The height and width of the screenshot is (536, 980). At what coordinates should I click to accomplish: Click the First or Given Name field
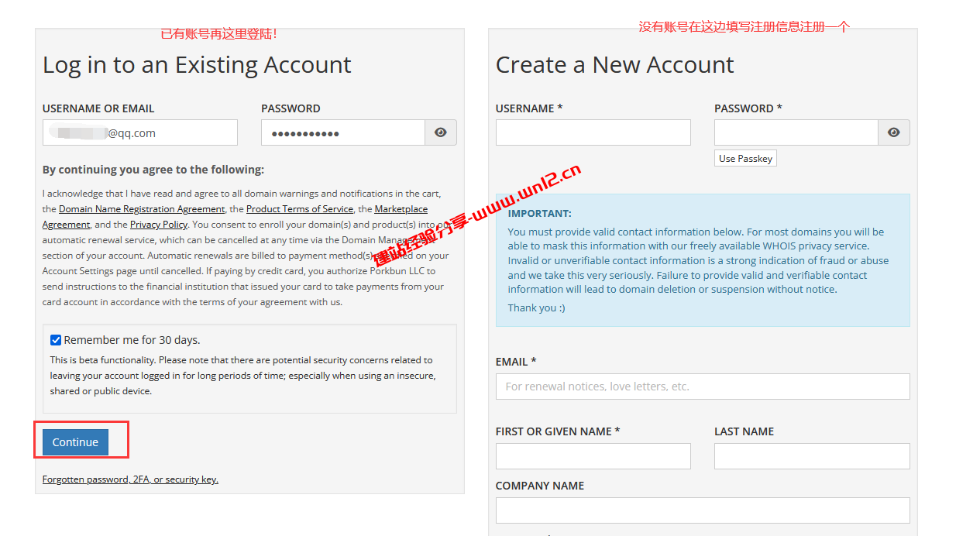(593, 456)
